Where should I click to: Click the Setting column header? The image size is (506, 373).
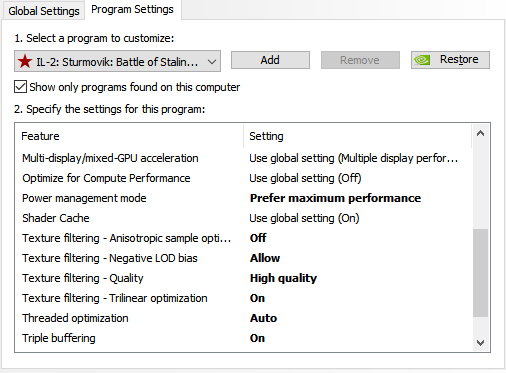[266, 136]
